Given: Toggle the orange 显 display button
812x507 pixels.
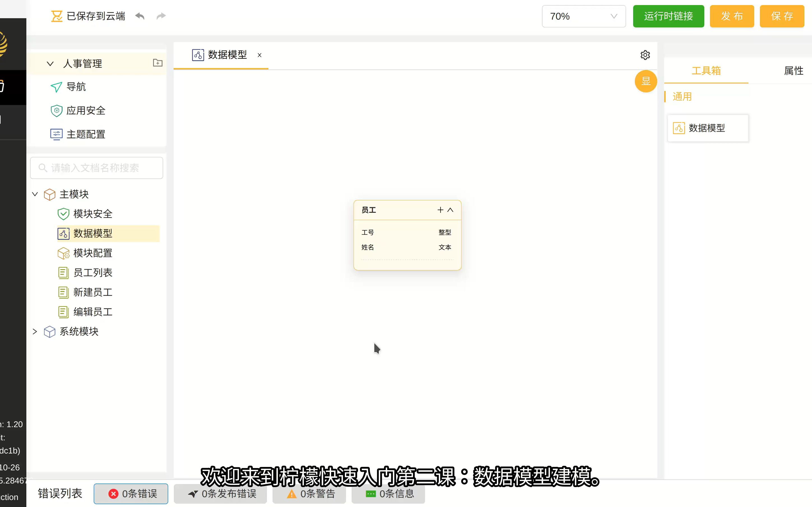Looking at the screenshot, I should pyautogui.click(x=645, y=81).
